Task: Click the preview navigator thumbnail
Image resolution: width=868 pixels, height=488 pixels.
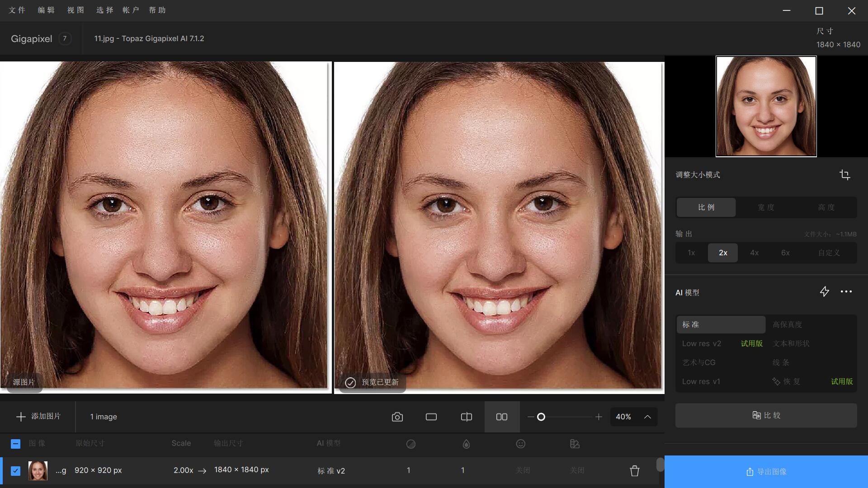Action: 766,106
